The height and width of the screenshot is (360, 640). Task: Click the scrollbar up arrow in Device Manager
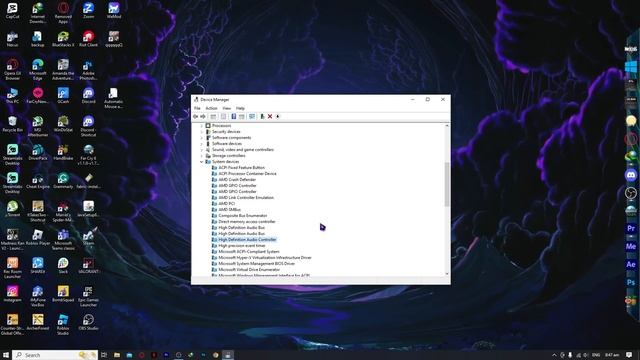pos(447,126)
